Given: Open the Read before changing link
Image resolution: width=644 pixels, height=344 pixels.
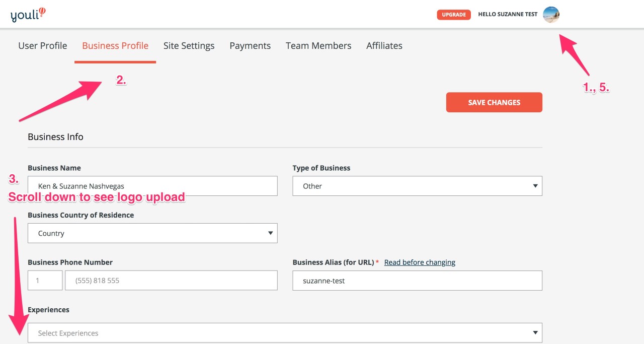Looking at the screenshot, I should click(x=420, y=262).
